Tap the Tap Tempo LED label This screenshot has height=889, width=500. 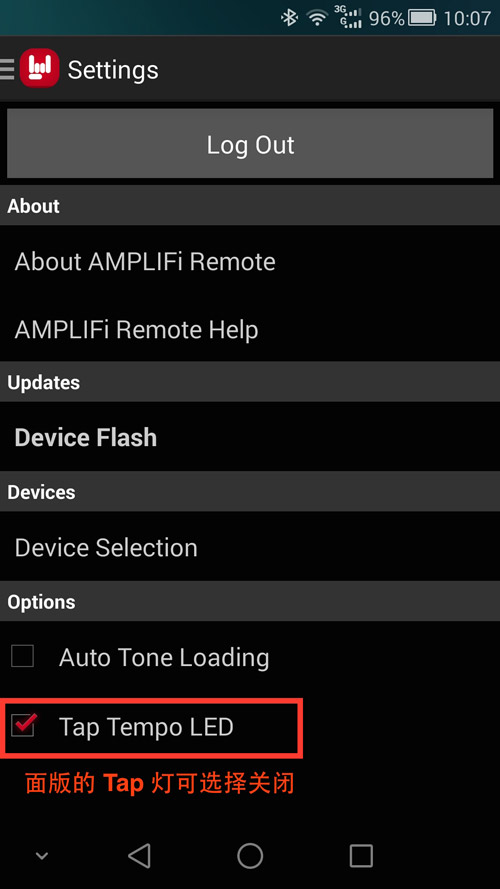pyautogui.click(x=146, y=727)
